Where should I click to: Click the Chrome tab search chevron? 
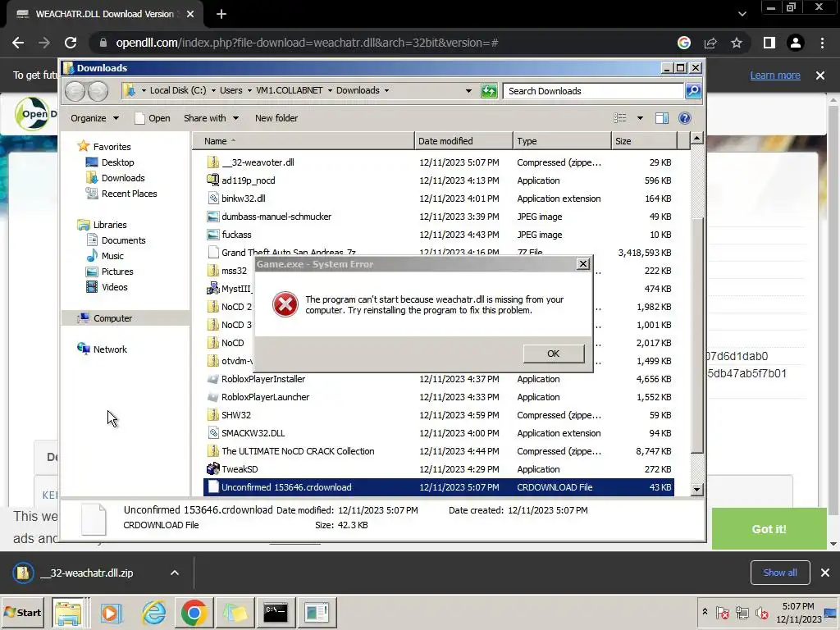742,14
